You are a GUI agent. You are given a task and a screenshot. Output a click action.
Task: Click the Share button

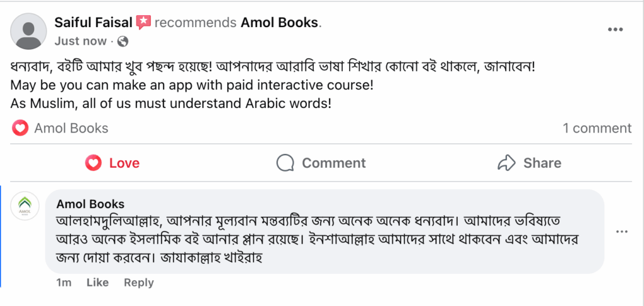tap(529, 163)
